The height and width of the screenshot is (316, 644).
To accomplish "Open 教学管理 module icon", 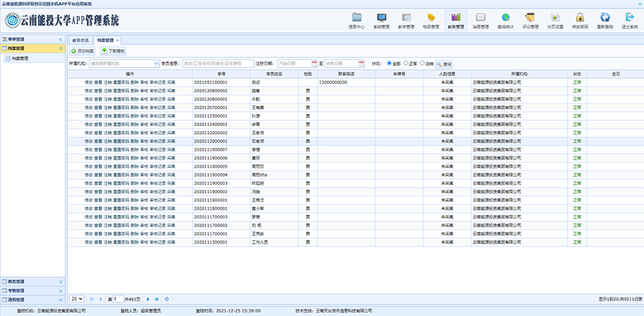I will click(406, 19).
